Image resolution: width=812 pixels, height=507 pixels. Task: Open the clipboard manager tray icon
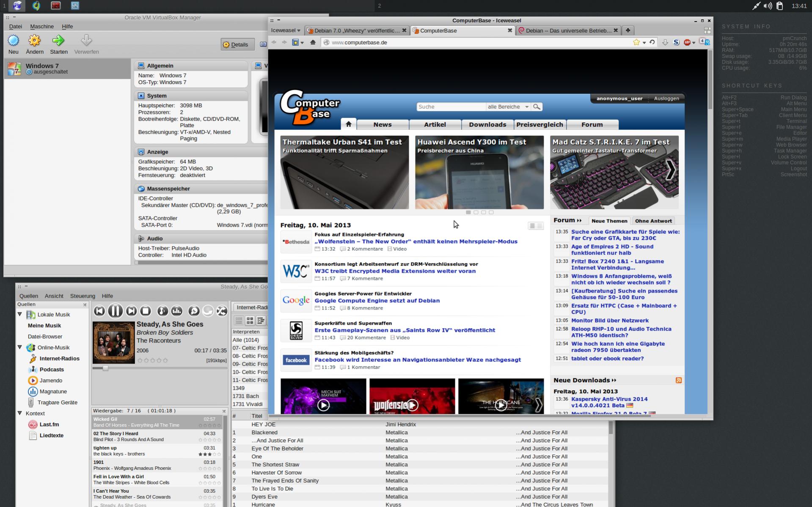pos(780,6)
